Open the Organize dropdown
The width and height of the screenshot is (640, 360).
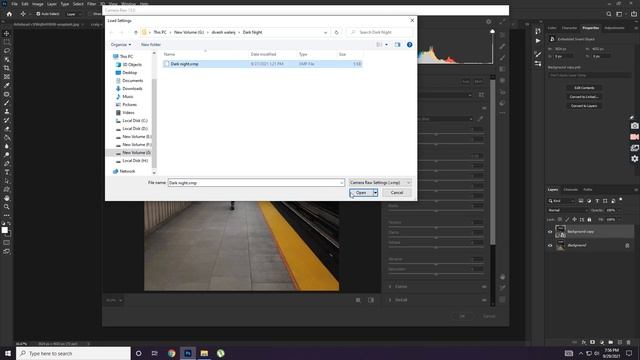[x=121, y=44]
